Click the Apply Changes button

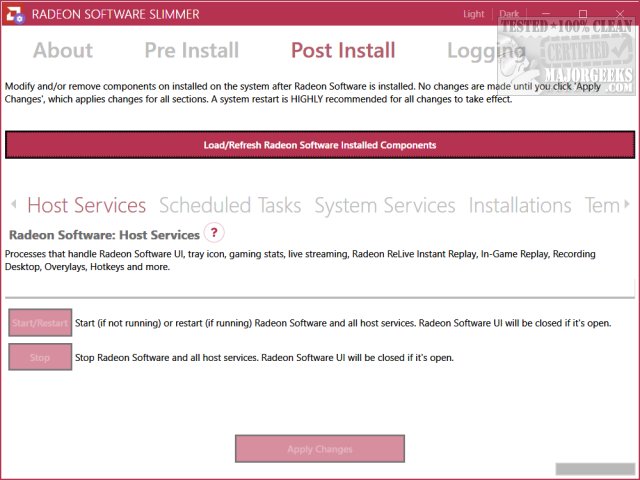coord(320,449)
